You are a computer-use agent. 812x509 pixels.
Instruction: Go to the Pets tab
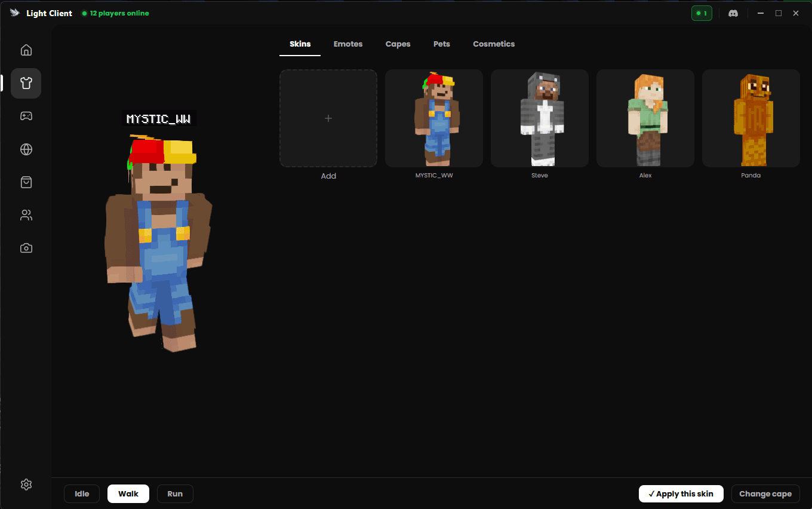click(x=442, y=44)
